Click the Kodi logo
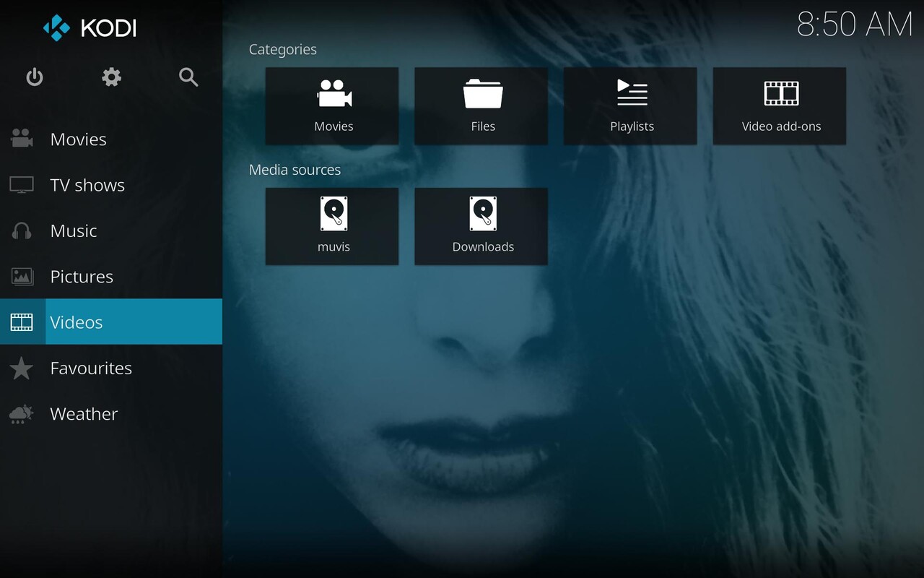 (x=90, y=28)
